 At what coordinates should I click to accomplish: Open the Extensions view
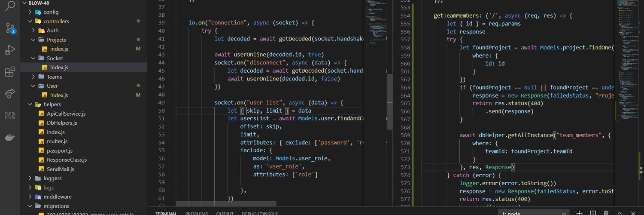tap(10, 72)
